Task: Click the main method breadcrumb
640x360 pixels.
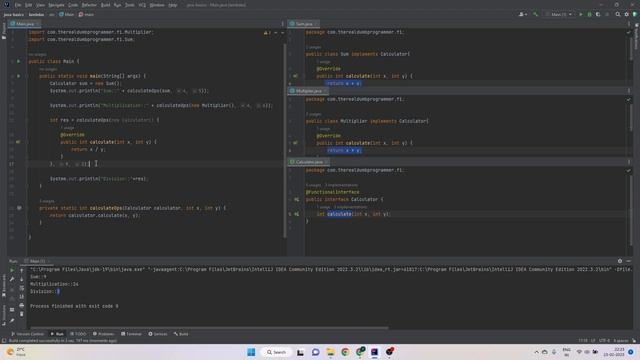Action: coord(86,14)
